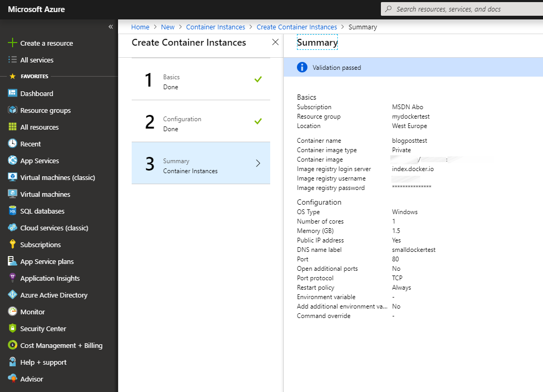
Task: Click the Memory (GB) value 1.5
Action: [x=396, y=230]
